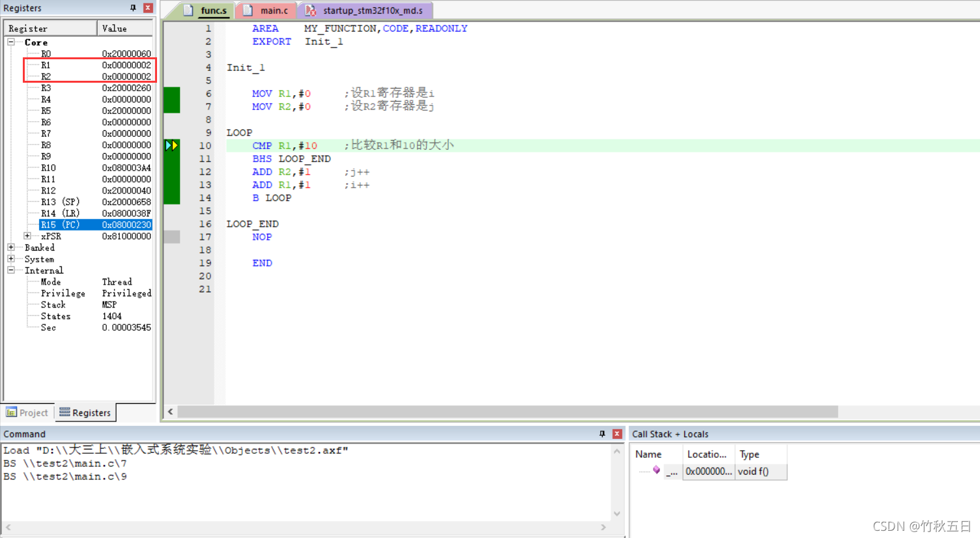The height and width of the screenshot is (538, 980).
Task: Click the purple function icon in Call Stack
Action: point(656,470)
